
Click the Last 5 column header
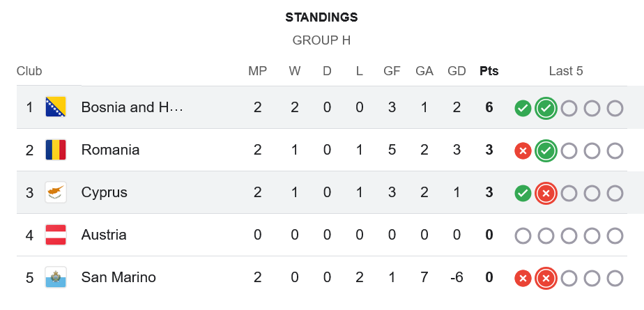click(566, 71)
